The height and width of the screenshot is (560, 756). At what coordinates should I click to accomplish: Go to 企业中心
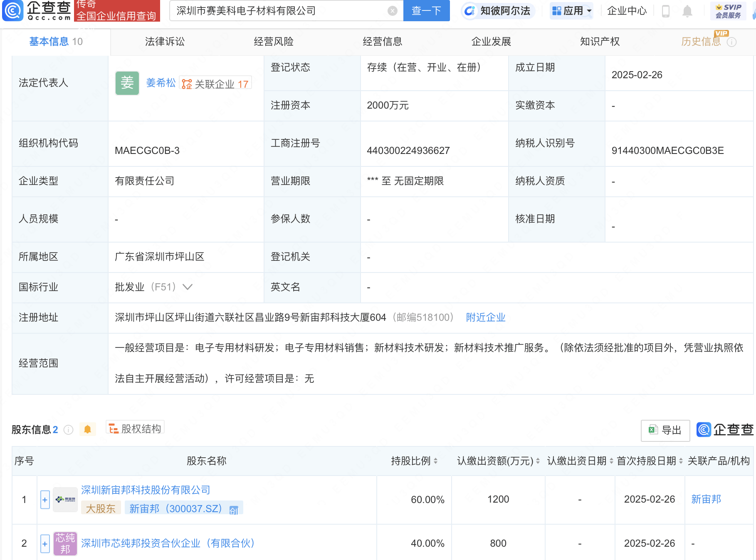point(627,11)
